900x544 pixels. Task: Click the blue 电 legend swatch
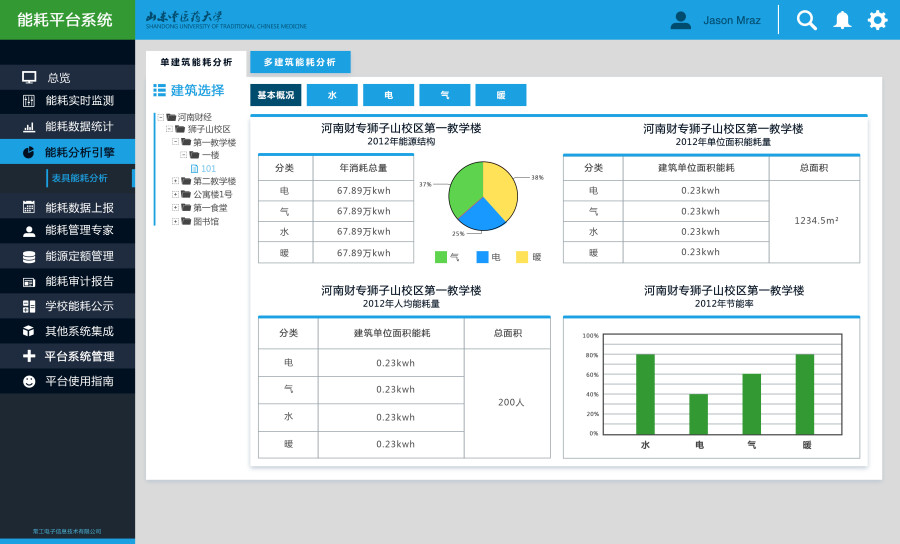482,257
